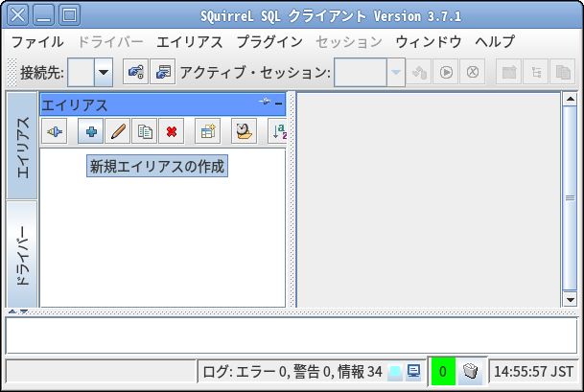Open log viewer monitor icon in status bar

click(413, 371)
